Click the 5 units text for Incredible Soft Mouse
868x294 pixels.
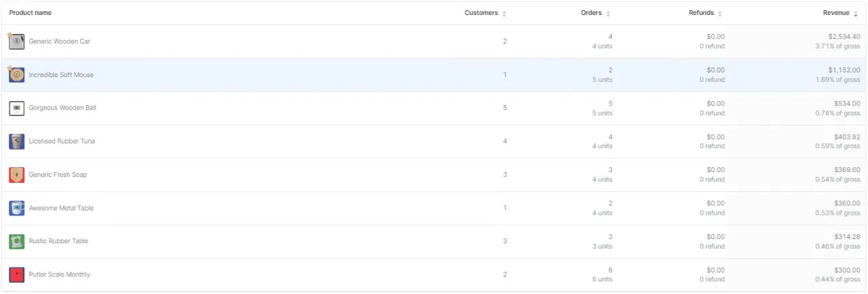click(x=602, y=79)
